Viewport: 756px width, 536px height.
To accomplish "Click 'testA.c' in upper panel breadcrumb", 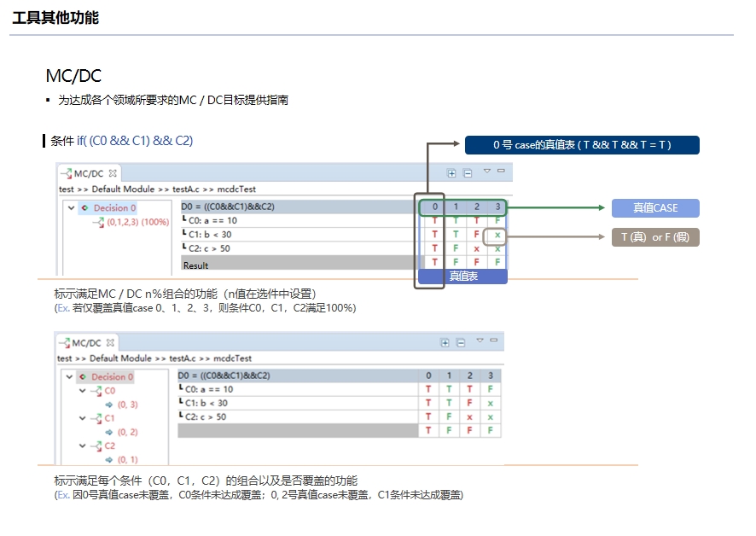I will (186, 189).
